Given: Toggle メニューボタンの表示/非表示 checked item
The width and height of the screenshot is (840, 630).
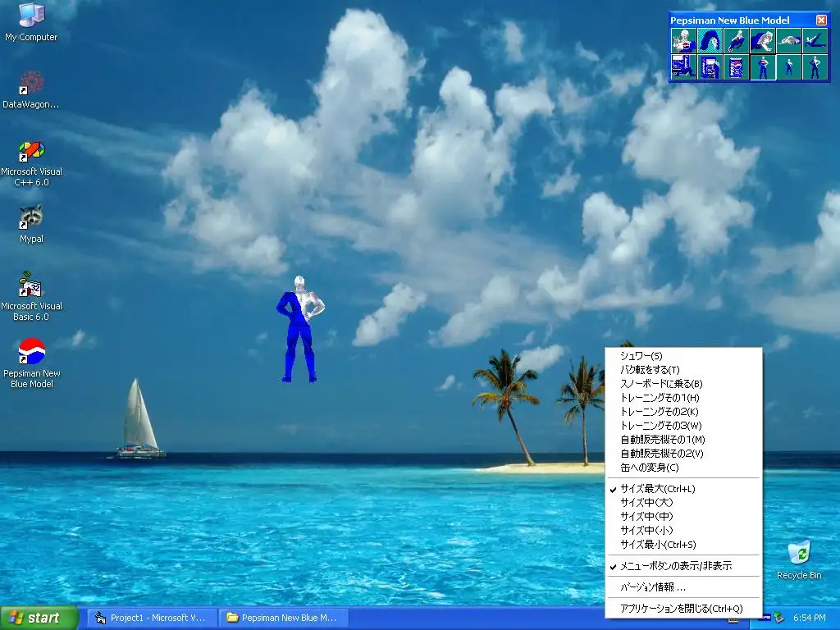Looking at the screenshot, I should (683, 566).
